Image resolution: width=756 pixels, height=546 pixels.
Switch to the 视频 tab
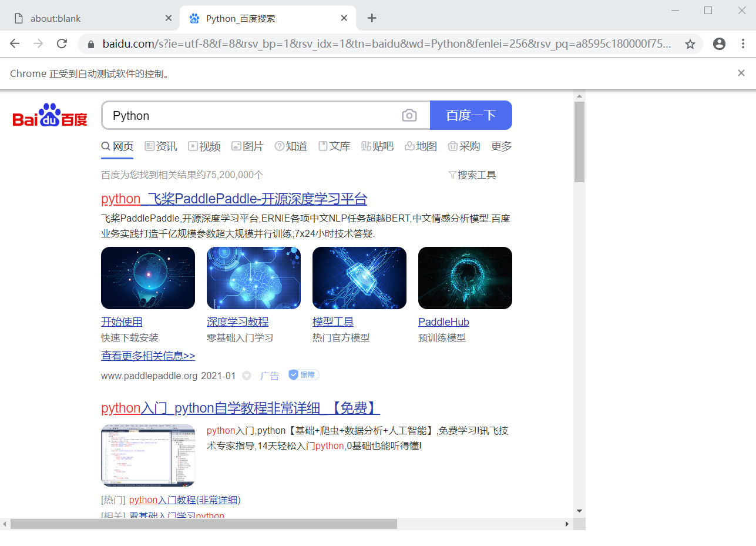[204, 146]
